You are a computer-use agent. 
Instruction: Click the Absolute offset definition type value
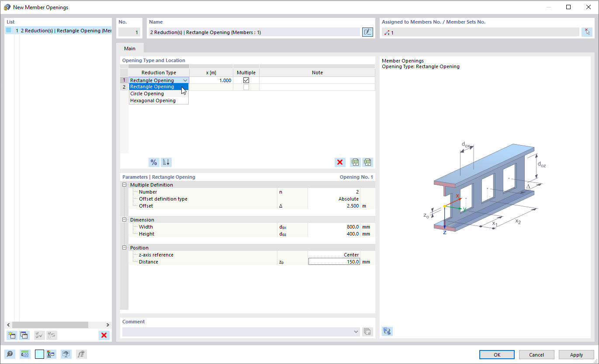click(x=334, y=199)
